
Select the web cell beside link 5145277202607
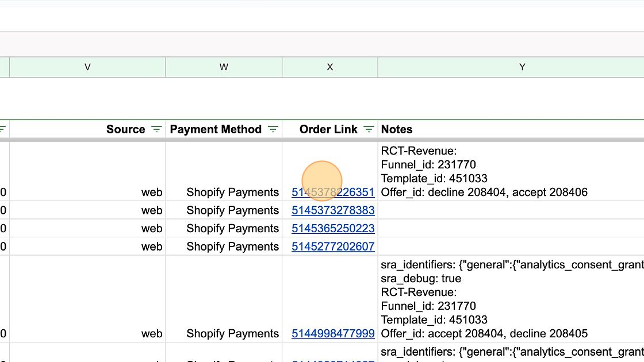pos(152,247)
